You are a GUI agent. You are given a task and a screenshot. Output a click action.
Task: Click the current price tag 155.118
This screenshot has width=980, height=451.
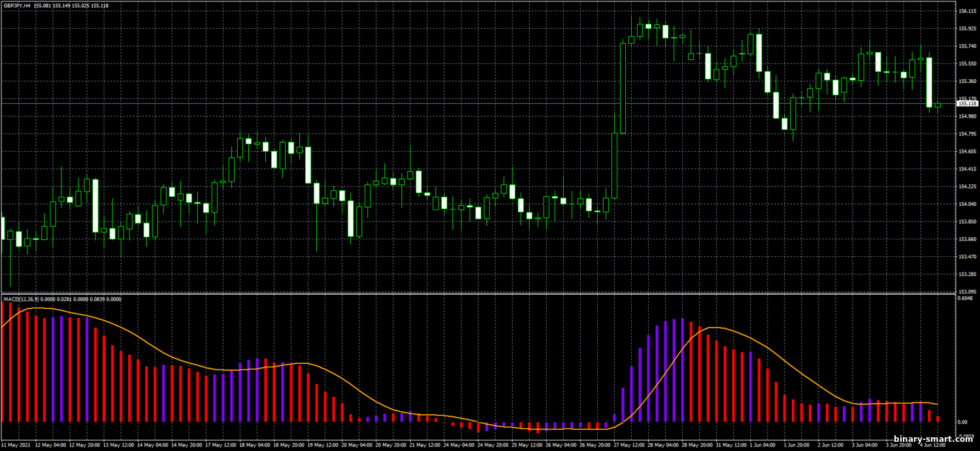[x=968, y=103]
